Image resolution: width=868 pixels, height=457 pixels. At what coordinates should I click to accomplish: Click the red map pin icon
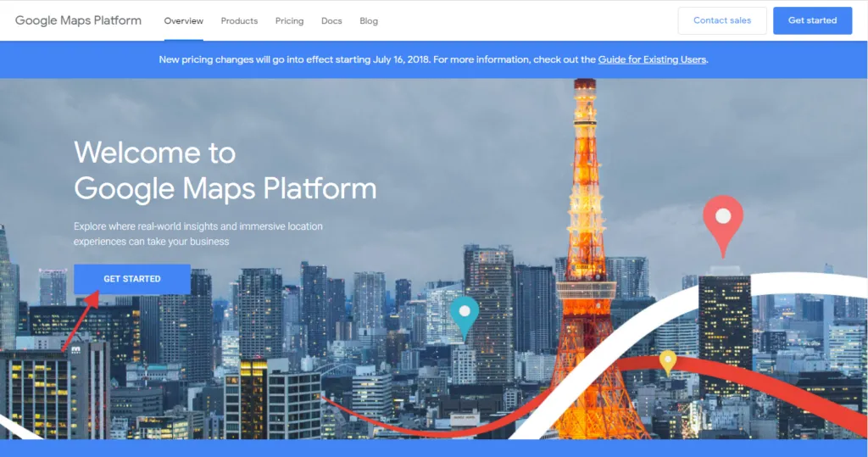(x=723, y=226)
